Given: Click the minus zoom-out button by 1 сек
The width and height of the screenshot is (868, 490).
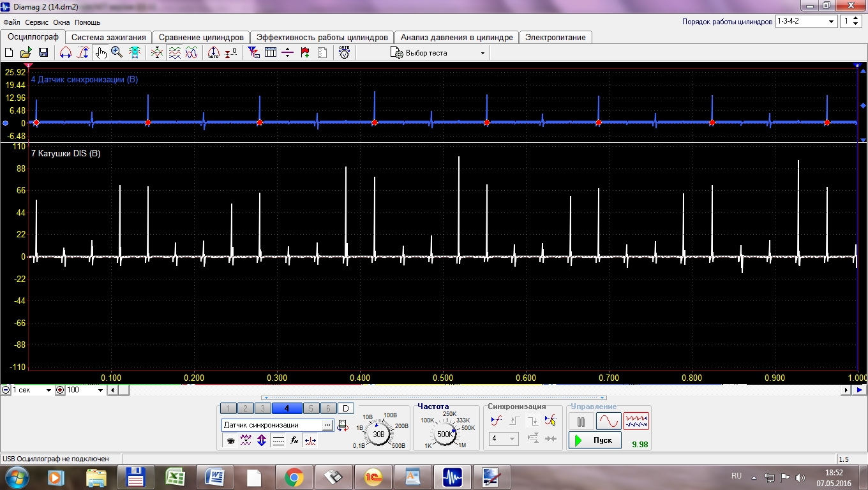Looking at the screenshot, I should [5, 390].
